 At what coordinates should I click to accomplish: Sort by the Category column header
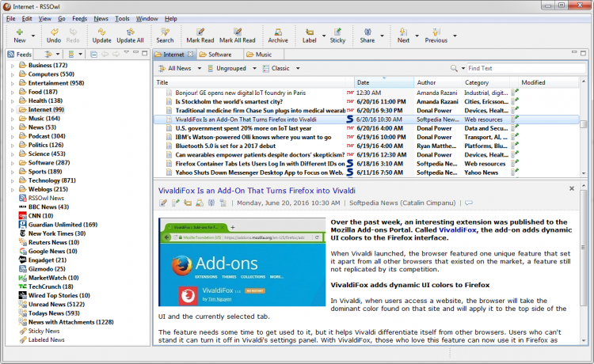pos(485,82)
